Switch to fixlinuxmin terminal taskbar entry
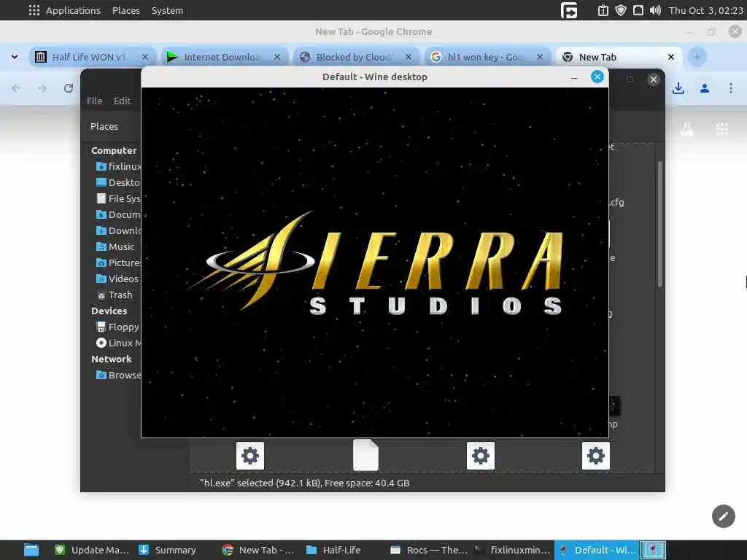 [514, 550]
